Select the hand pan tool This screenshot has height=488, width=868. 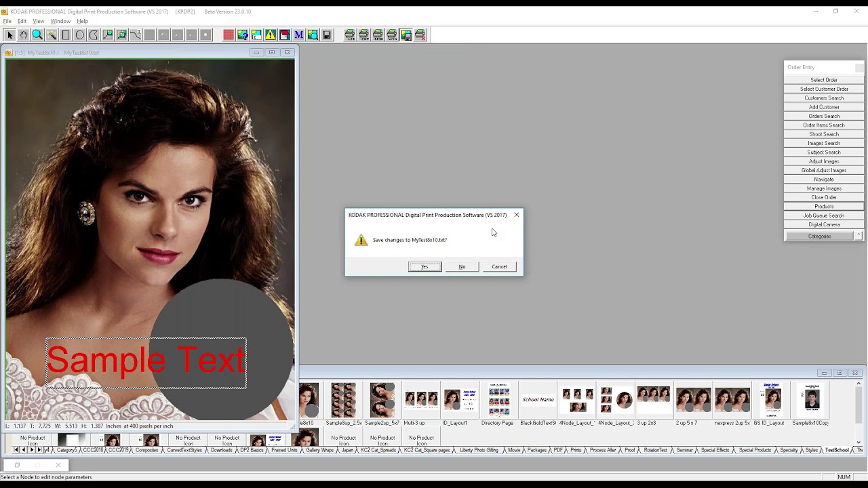coord(24,35)
